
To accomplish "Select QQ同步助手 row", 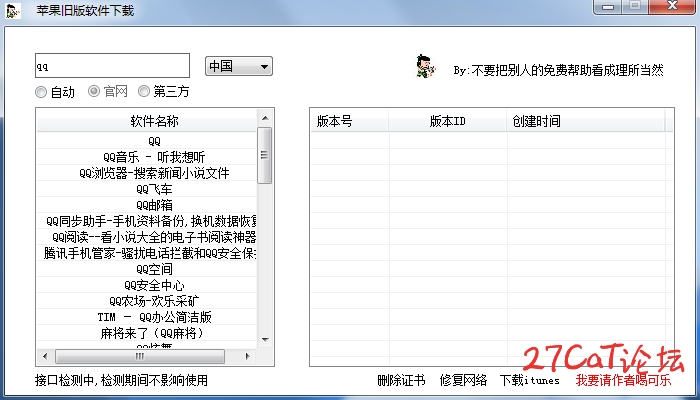I will (146, 221).
